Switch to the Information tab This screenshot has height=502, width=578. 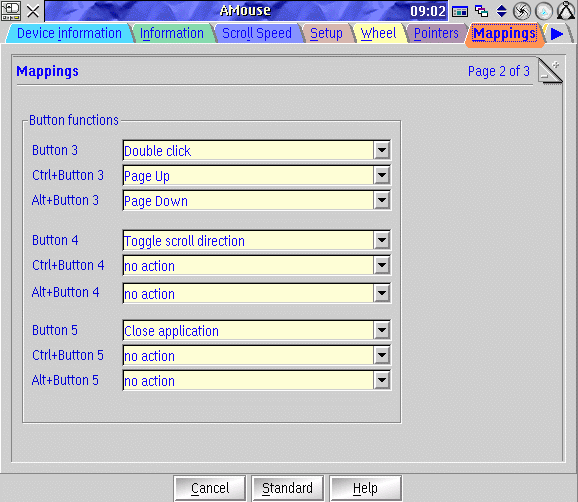172,34
